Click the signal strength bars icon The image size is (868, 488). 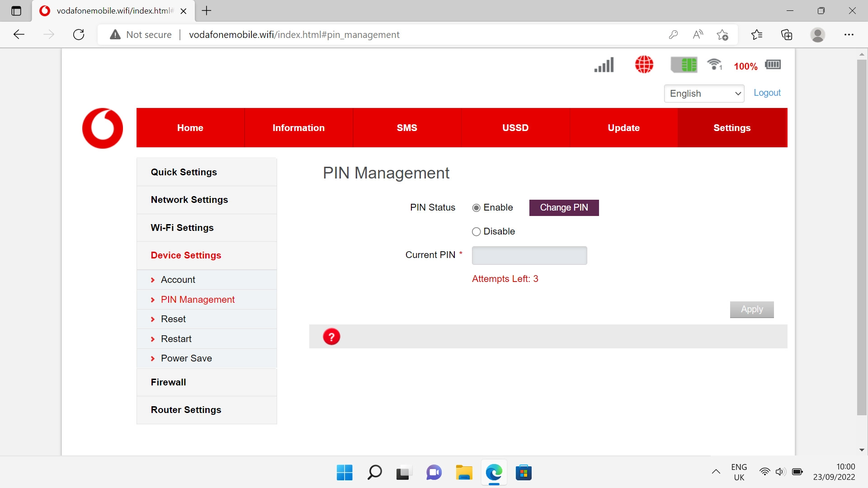[x=604, y=65]
